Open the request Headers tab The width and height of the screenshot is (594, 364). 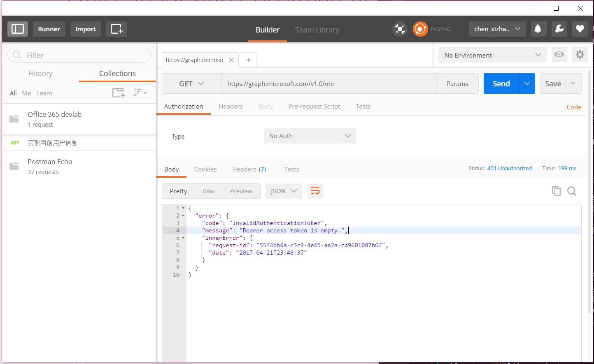pyautogui.click(x=231, y=107)
